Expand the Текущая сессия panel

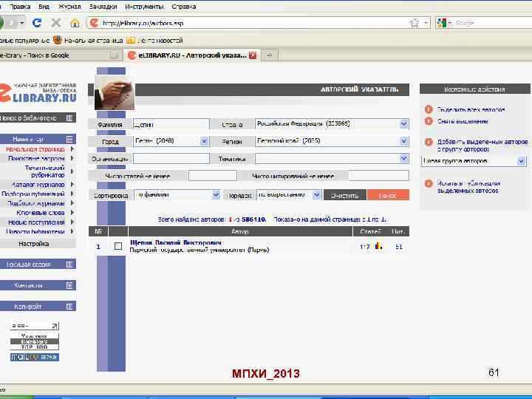(x=69, y=265)
